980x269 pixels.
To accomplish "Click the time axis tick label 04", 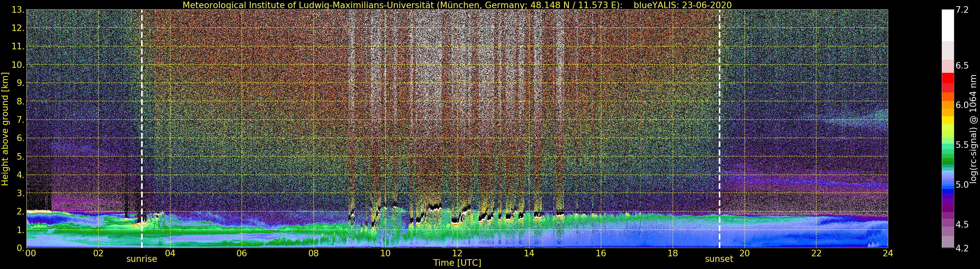I will click(x=170, y=253).
